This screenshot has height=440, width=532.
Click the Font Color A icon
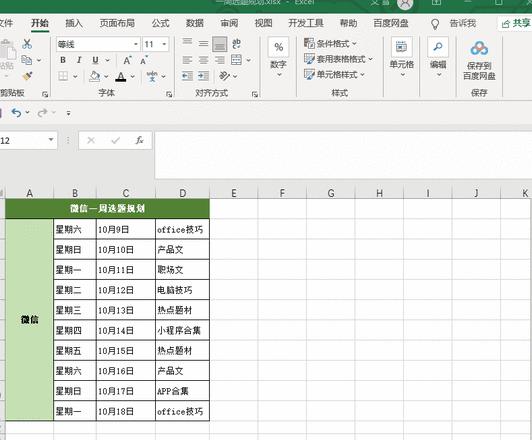tap(120, 76)
